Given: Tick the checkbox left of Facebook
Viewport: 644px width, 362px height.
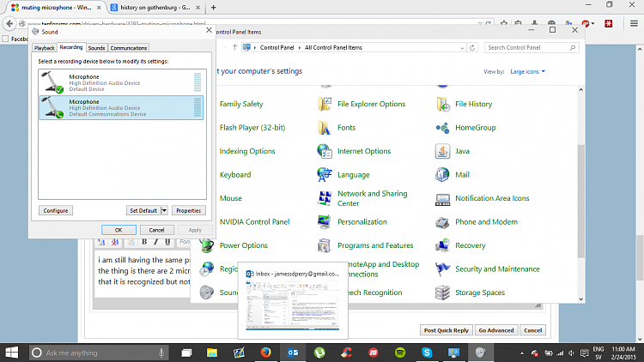Looking at the screenshot, I should [x=6, y=39].
